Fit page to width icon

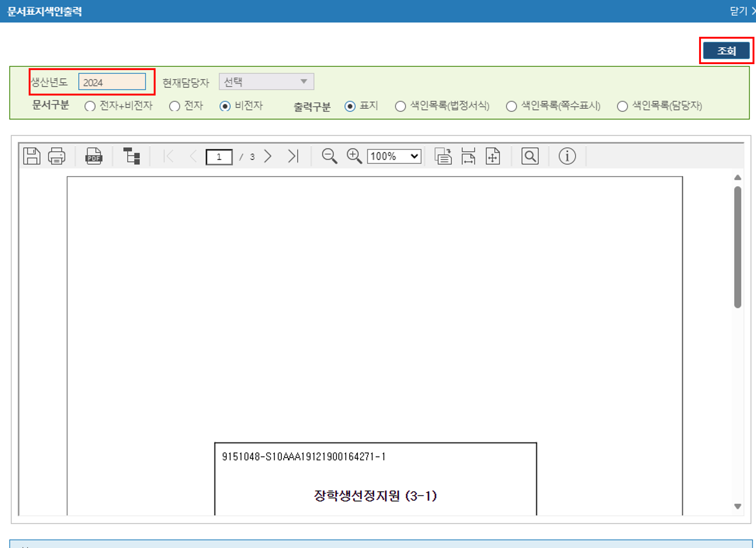coord(468,156)
